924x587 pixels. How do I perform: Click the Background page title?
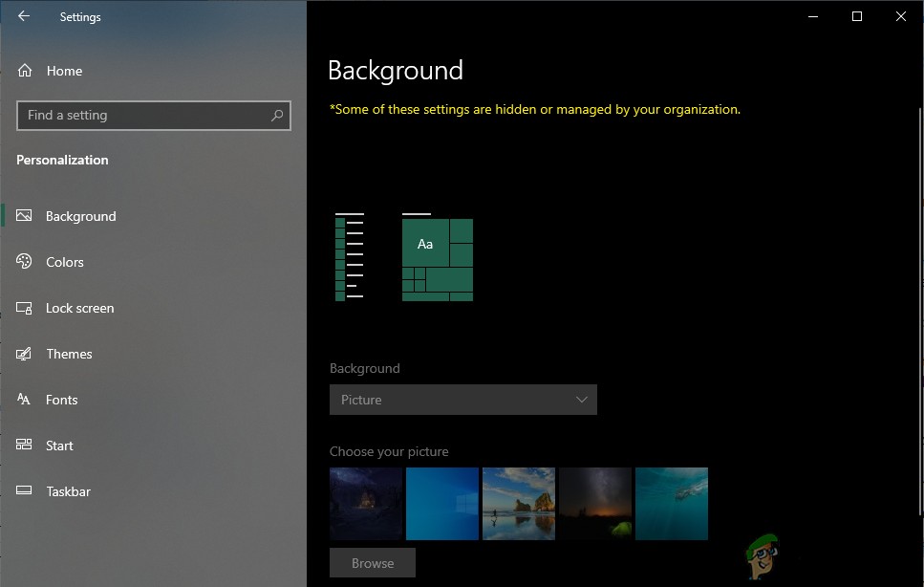(396, 71)
